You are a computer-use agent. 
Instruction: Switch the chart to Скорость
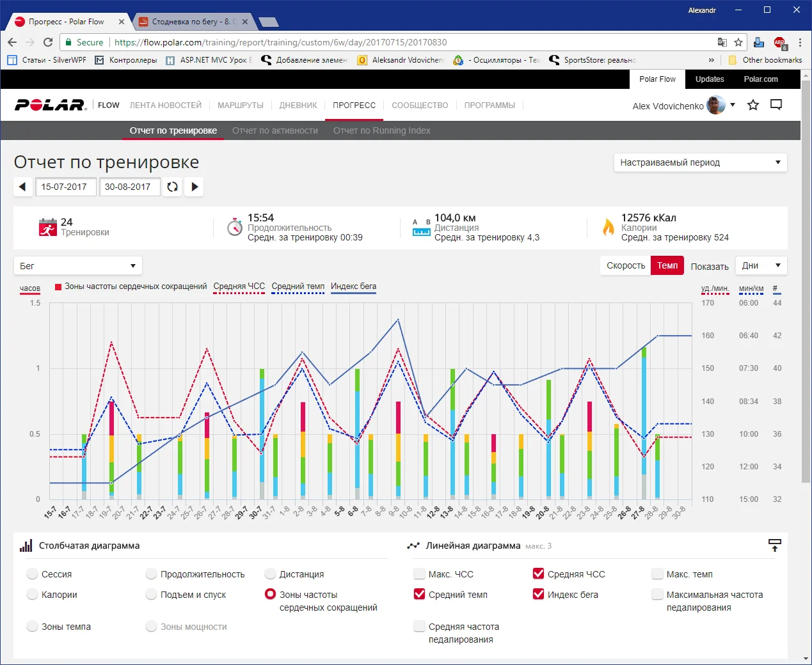click(625, 265)
